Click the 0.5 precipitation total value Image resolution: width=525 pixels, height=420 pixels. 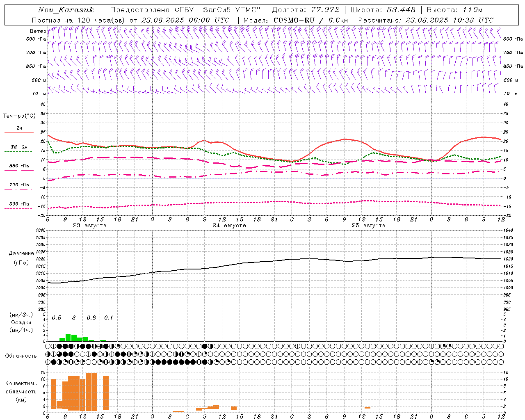(57, 318)
